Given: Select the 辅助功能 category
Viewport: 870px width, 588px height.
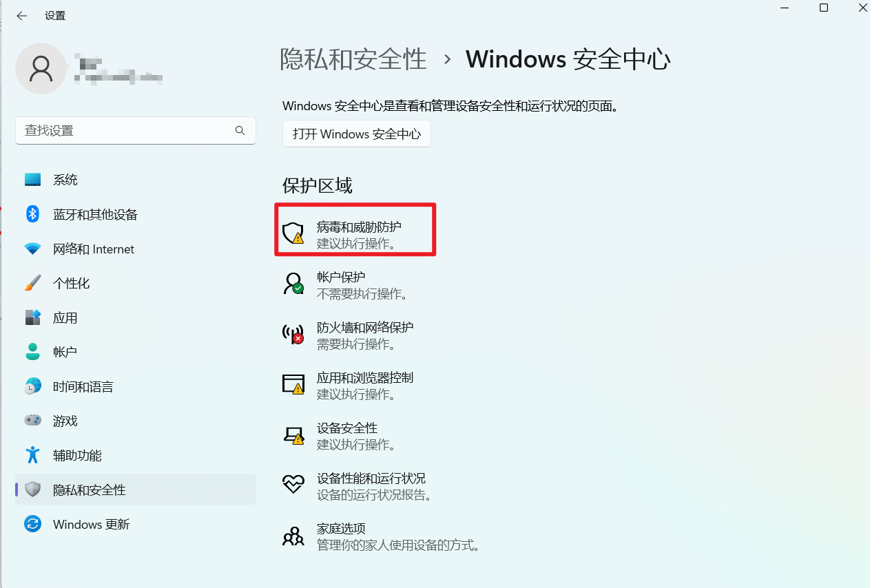Looking at the screenshot, I should [136, 455].
